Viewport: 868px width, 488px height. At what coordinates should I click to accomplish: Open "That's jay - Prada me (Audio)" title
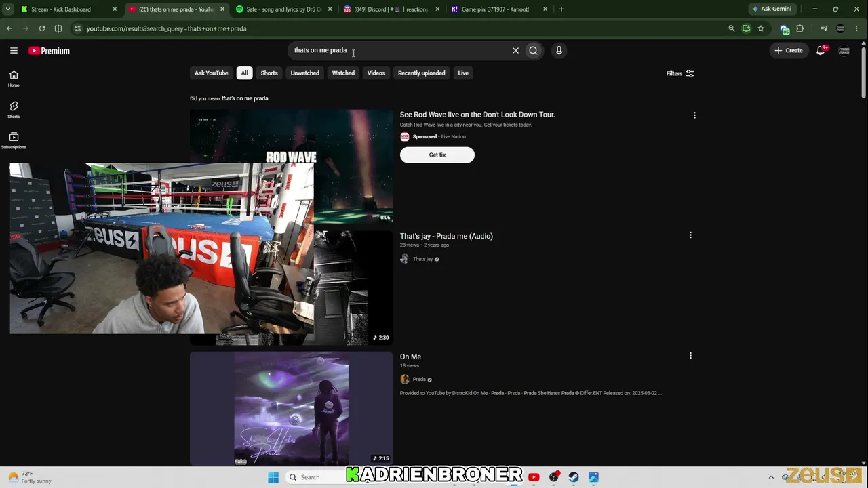(x=446, y=236)
